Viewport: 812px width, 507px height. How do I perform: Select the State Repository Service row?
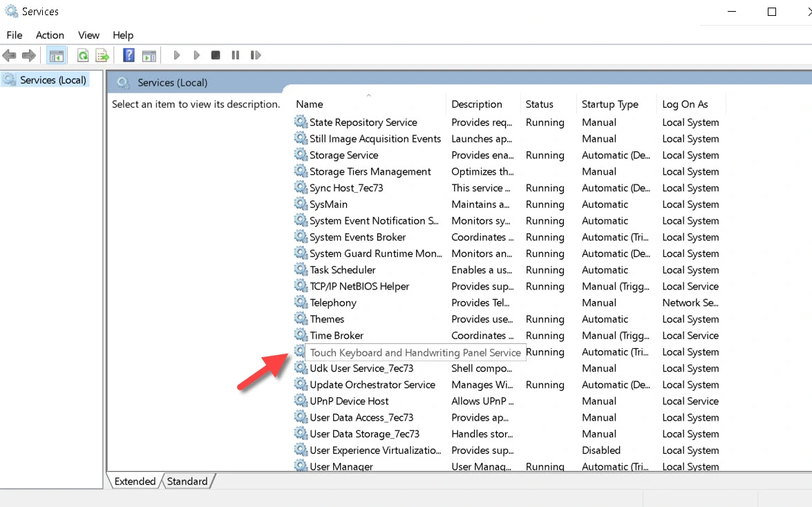point(363,122)
